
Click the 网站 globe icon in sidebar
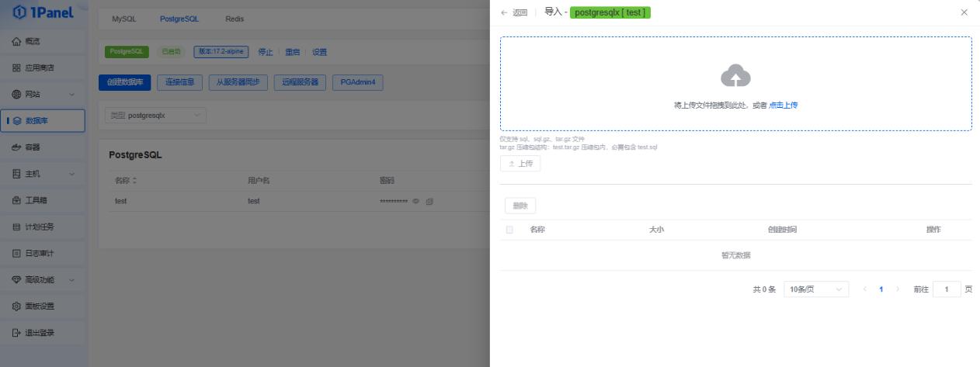[x=16, y=94]
